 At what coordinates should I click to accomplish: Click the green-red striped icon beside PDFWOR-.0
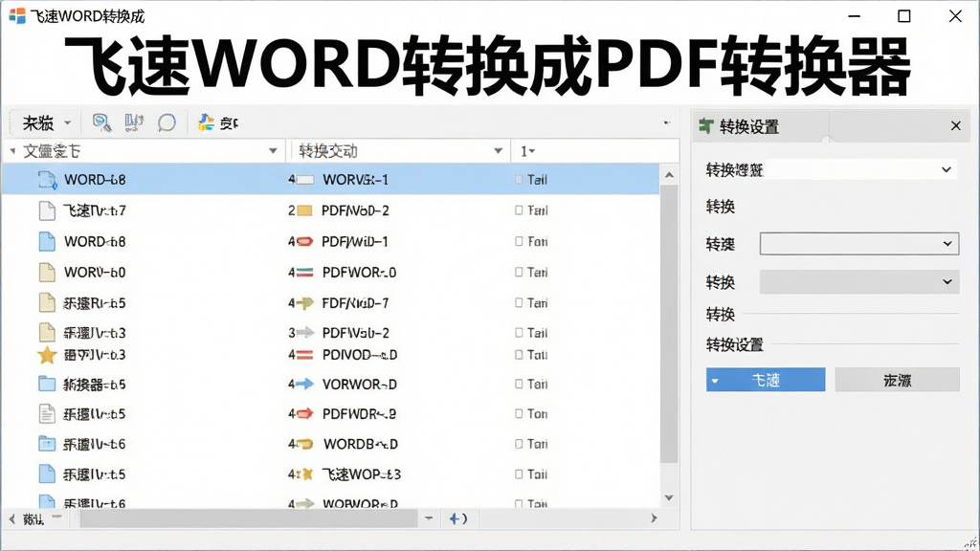tap(304, 273)
